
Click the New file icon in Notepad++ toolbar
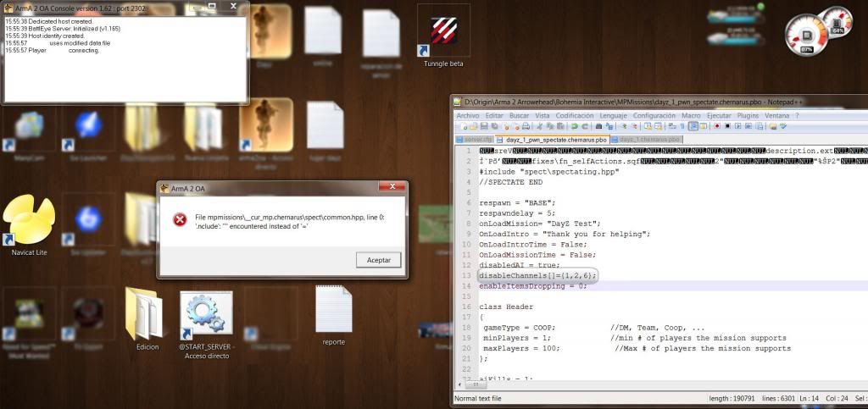point(465,126)
